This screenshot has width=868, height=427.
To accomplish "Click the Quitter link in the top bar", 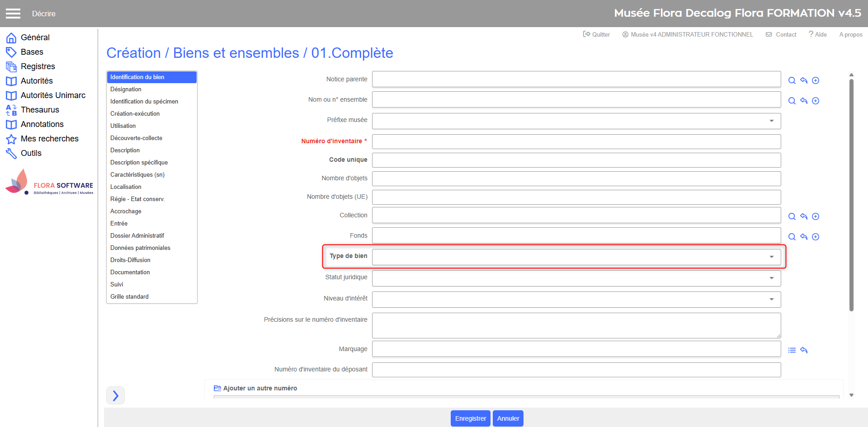I will 596,34.
